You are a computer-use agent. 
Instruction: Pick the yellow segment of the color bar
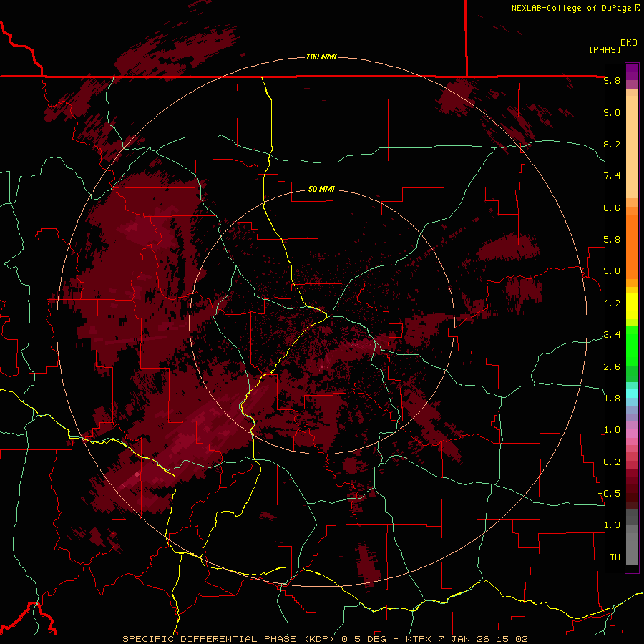point(632,306)
